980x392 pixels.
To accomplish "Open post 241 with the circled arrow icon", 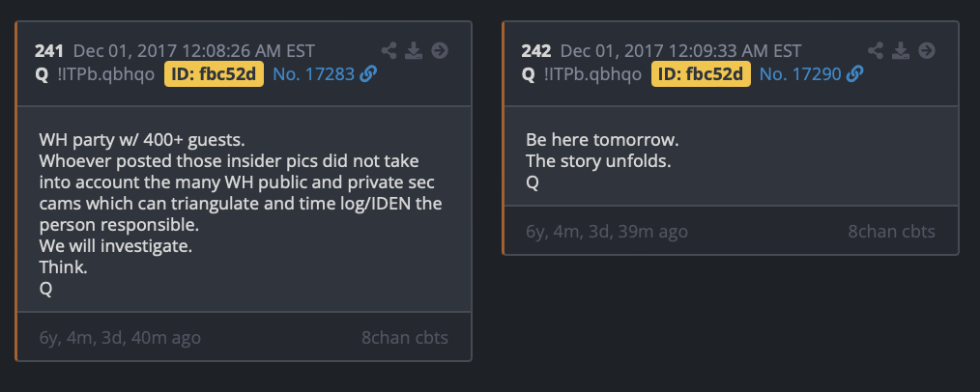I will coord(440,50).
